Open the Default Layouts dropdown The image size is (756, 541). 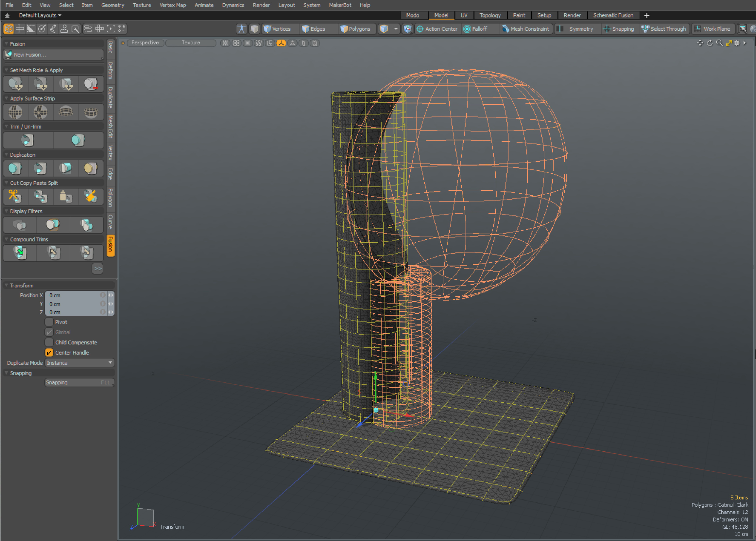click(x=40, y=15)
